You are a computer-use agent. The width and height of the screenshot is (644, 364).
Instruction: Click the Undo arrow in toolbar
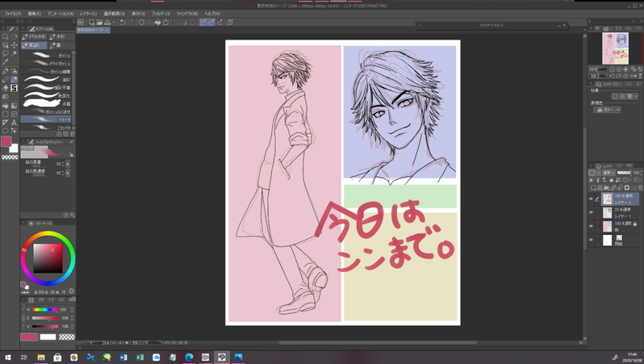[x=123, y=22]
